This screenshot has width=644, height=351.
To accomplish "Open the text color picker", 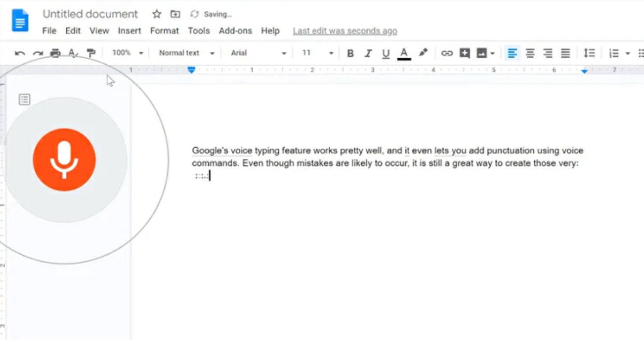I will tap(404, 53).
